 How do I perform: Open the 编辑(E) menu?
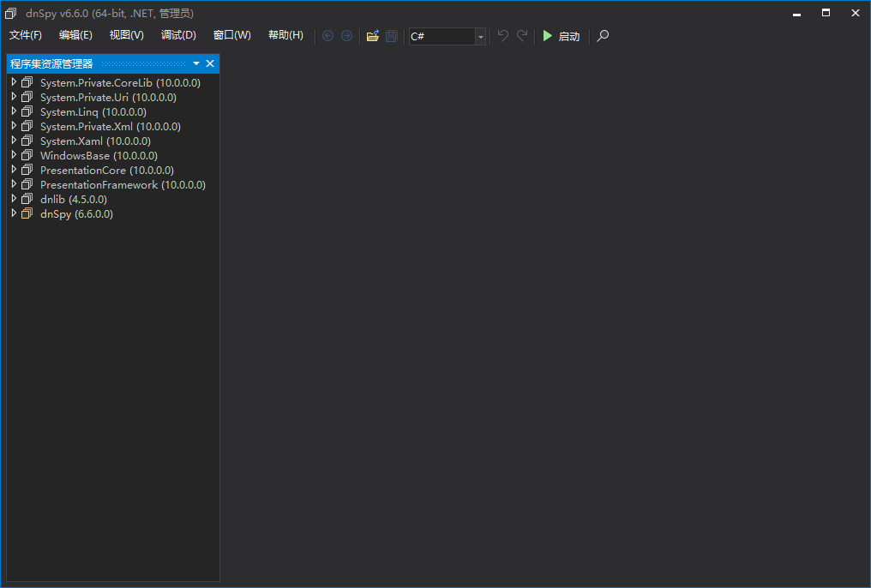click(75, 35)
